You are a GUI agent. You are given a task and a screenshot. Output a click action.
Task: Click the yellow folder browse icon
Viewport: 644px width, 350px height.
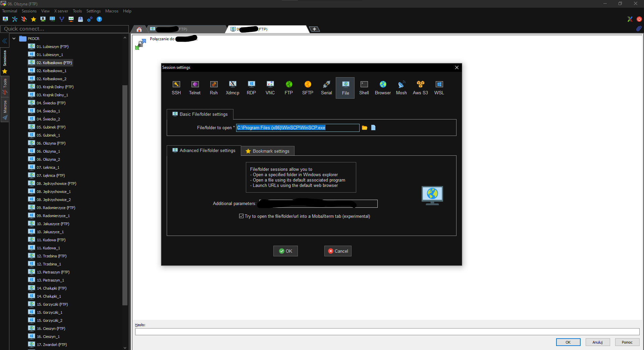[x=365, y=128]
